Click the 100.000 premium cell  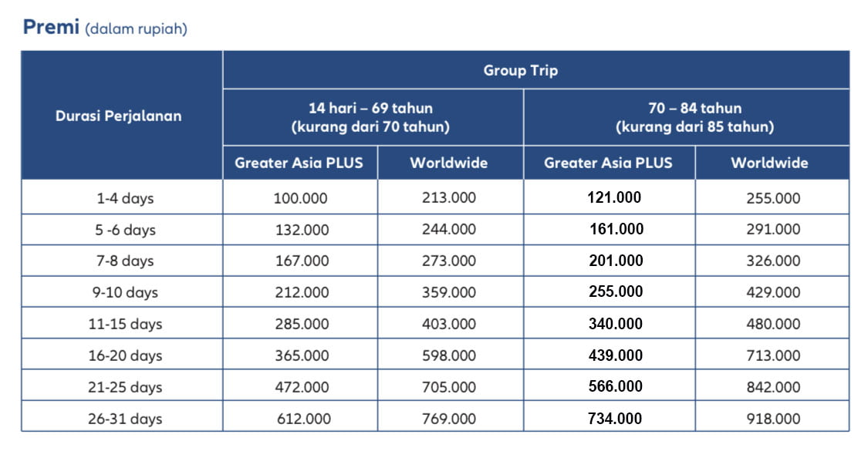tap(300, 198)
